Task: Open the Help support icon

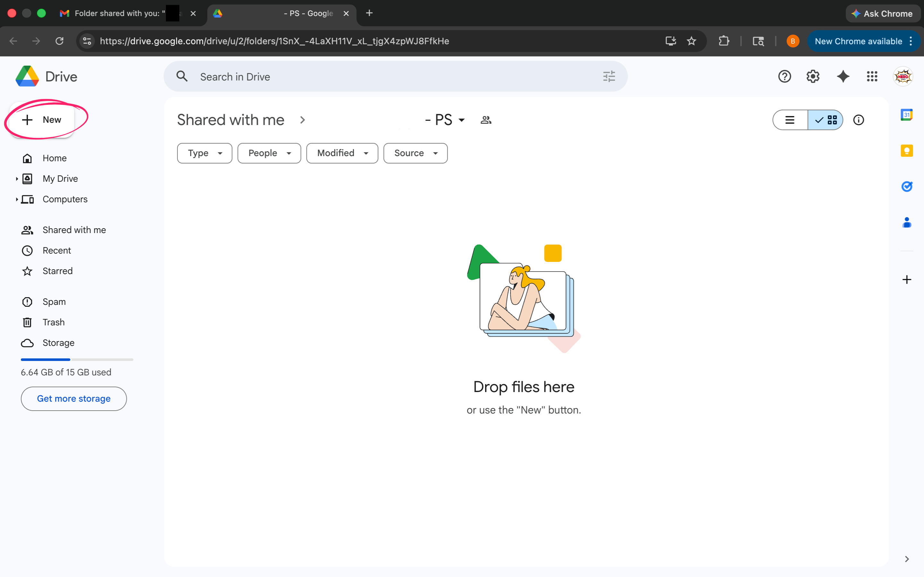Action: pos(784,77)
